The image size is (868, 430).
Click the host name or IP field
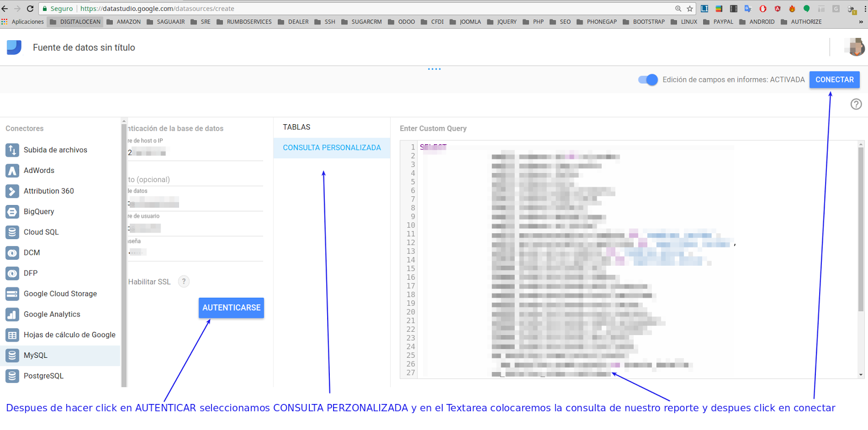[x=195, y=153]
